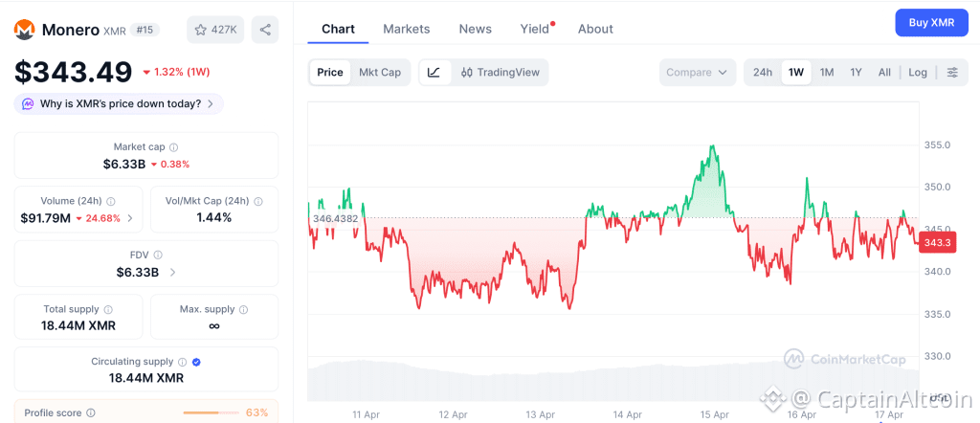980x423 pixels.
Task: Toggle the Log scale option
Action: point(917,73)
